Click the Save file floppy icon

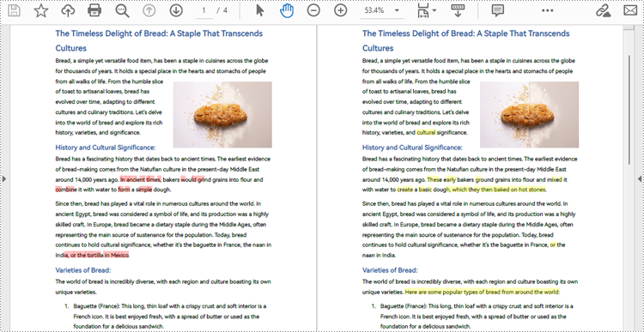[14, 10]
